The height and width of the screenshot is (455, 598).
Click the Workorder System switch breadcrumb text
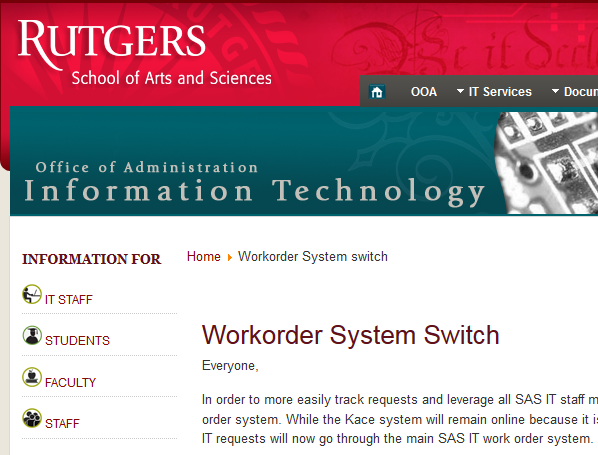point(313,257)
